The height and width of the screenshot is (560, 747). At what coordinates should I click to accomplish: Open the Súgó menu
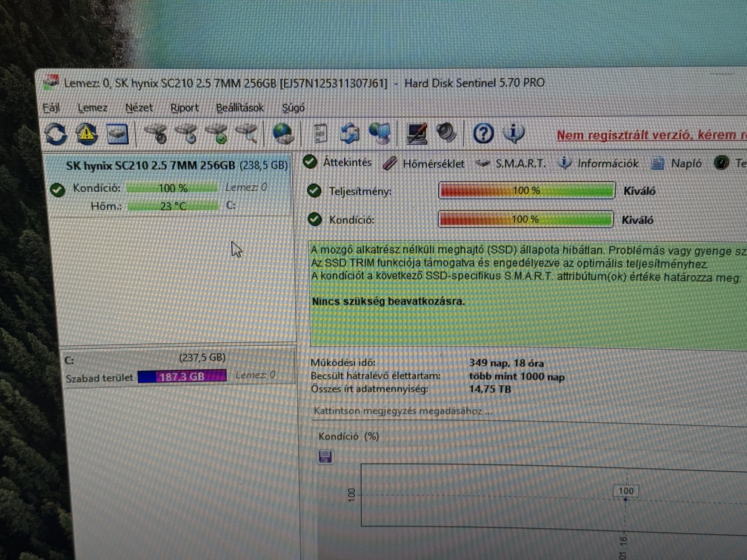click(293, 108)
